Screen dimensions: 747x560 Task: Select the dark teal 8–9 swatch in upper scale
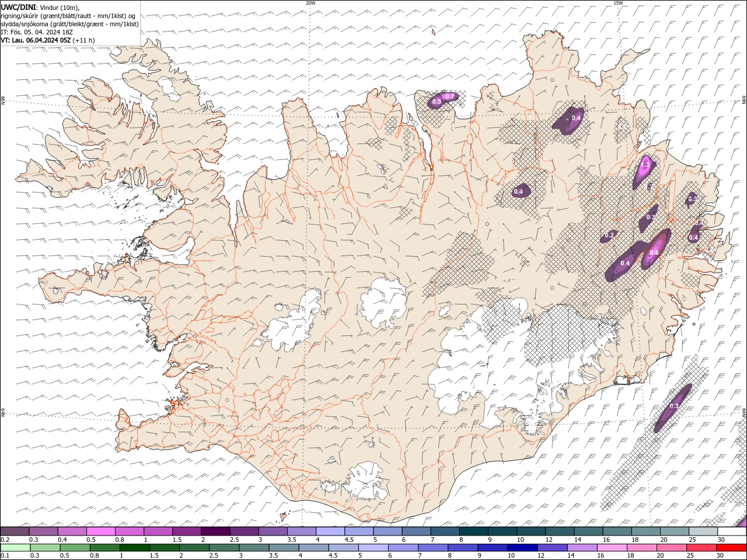(x=473, y=531)
